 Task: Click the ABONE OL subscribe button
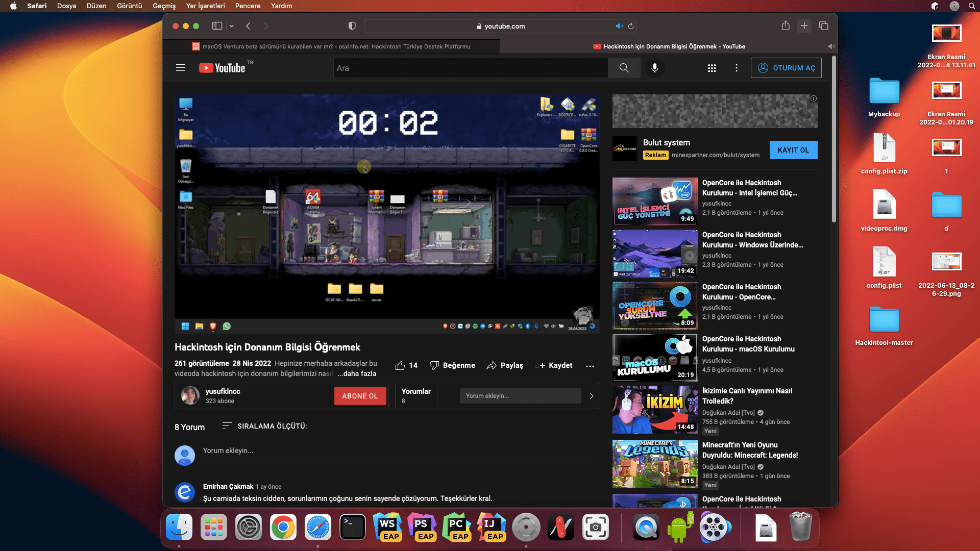360,396
